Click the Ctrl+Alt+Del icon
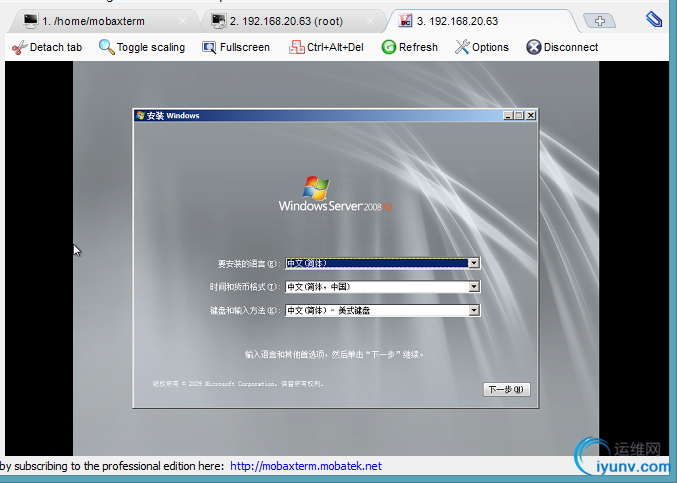This screenshot has width=677, height=483. (x=297, y=47)
